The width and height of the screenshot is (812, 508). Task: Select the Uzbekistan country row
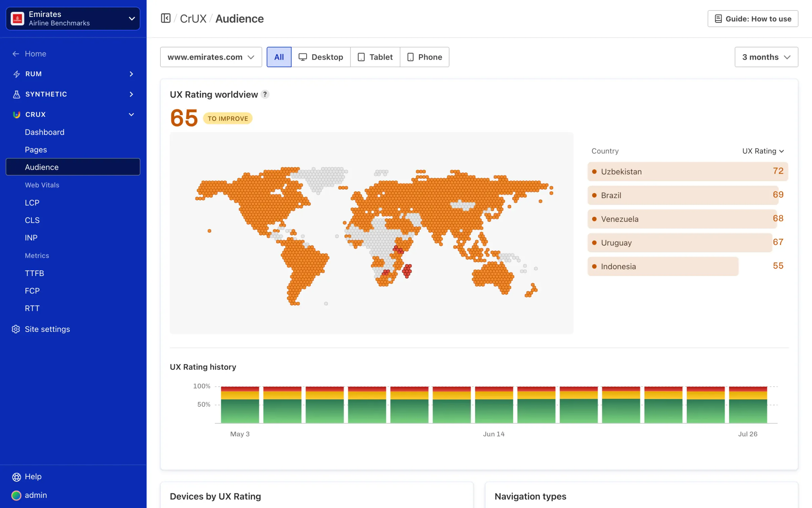pos(688,171)
